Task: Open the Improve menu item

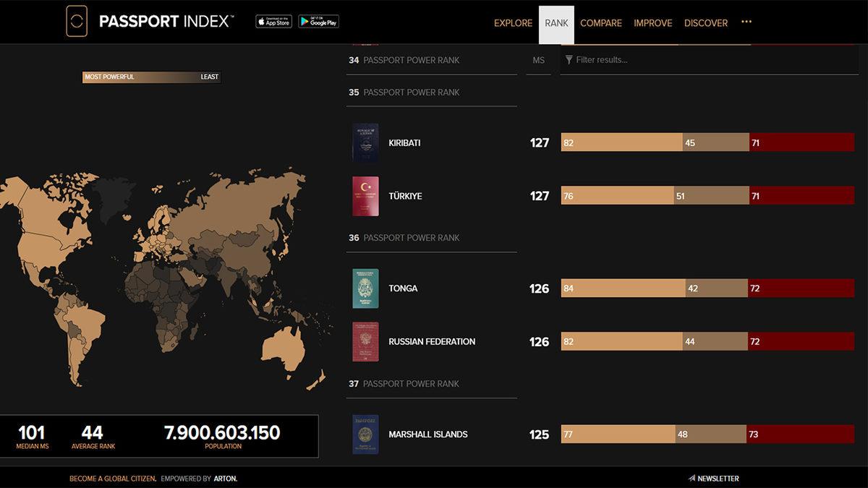Action: point(652,23)
